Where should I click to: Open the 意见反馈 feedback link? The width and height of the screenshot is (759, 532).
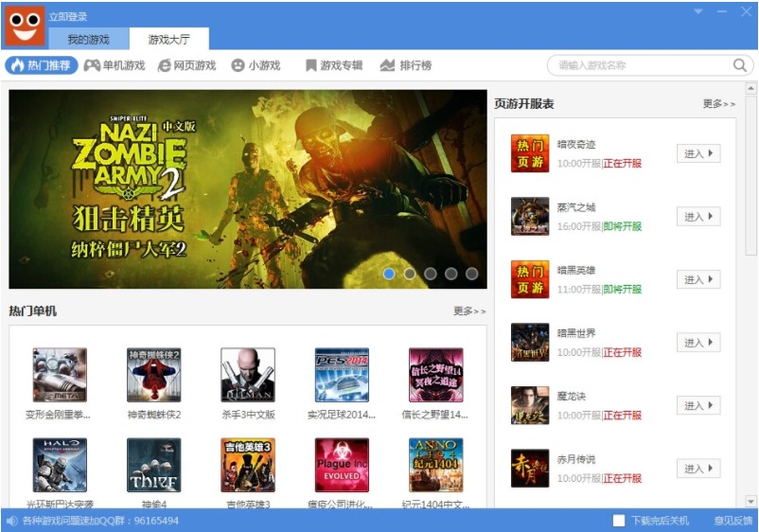coord(733,521)
